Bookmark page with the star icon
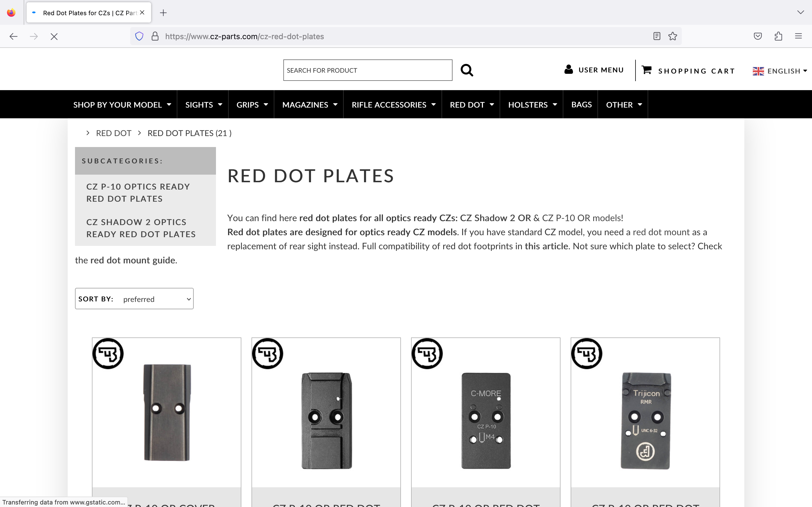812x507 pixels. click(x=672, y=36)
